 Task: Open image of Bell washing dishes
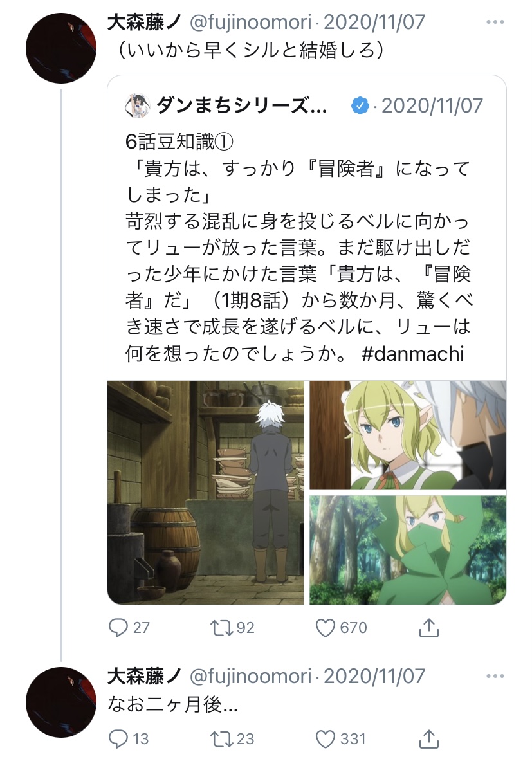pos(206,492)
